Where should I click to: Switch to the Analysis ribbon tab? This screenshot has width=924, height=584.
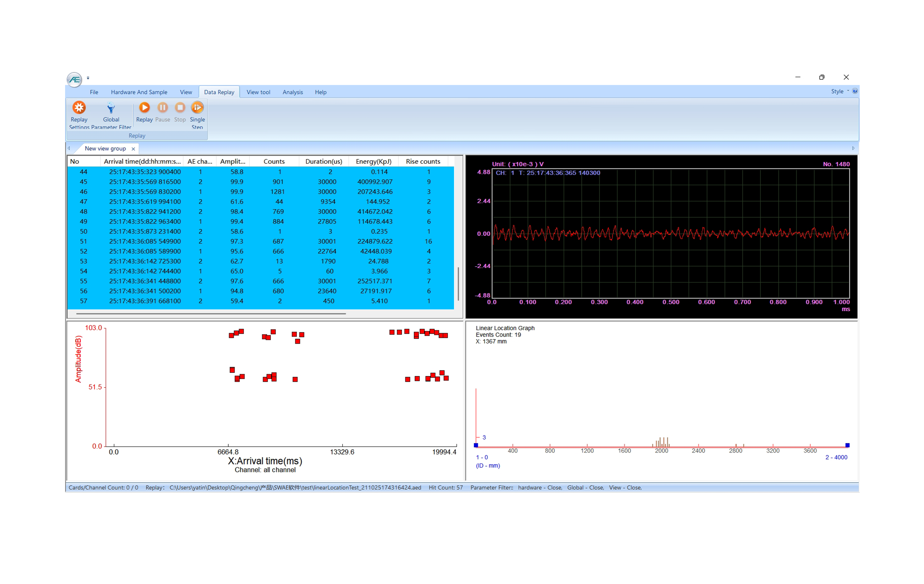293,92
